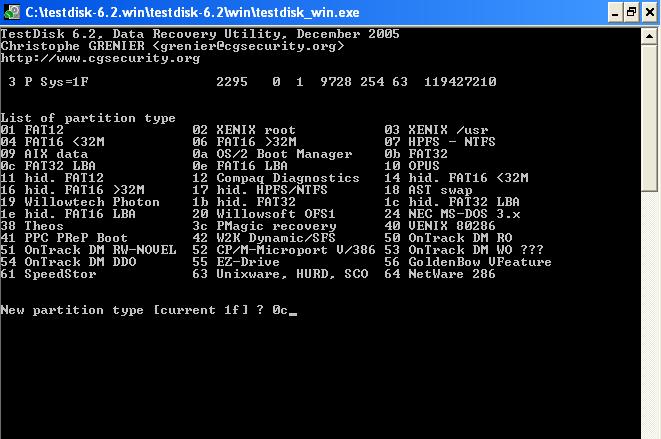This screenshot has height=439, width=661.
Task: Close the testdisk_win.exe console window
Action: [x=650, y=13]
